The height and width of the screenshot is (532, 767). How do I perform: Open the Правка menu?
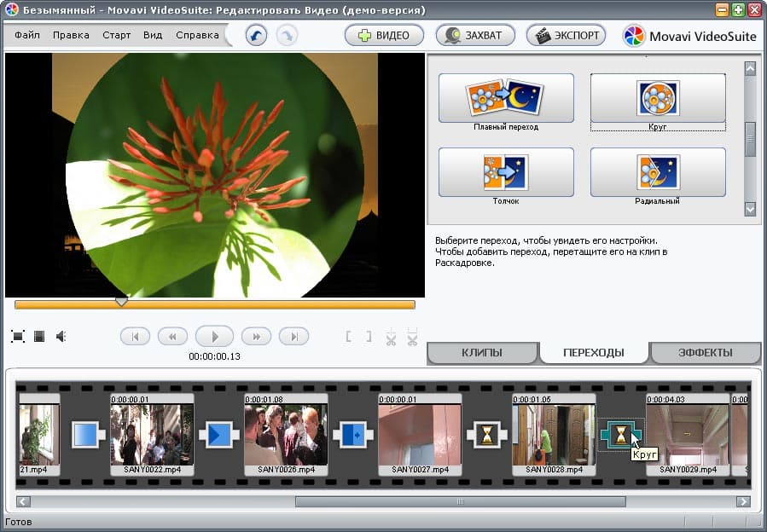pyautogui.click(x=71, y=35)
